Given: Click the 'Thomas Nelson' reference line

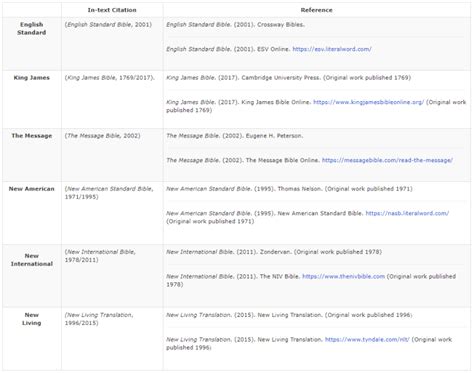Looking at the screenshot, I should tap(289, 189).
